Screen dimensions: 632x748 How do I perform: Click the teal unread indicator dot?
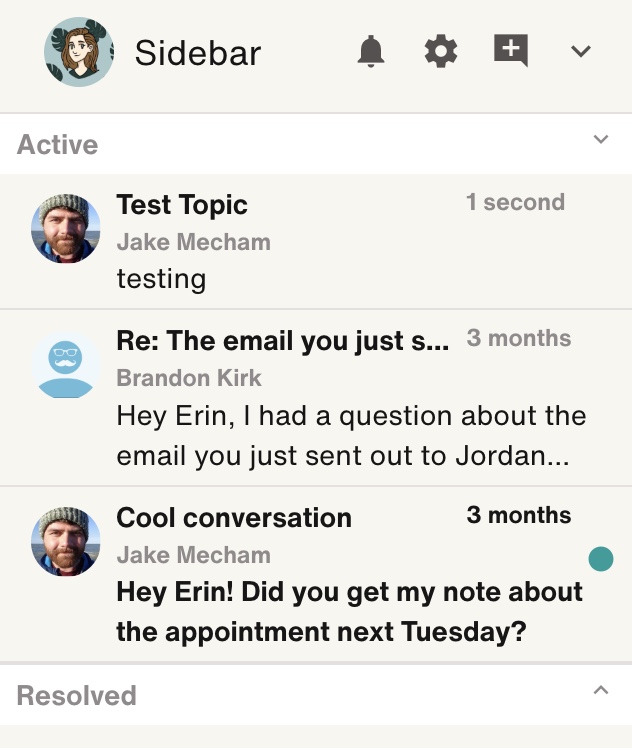point(601,559)
